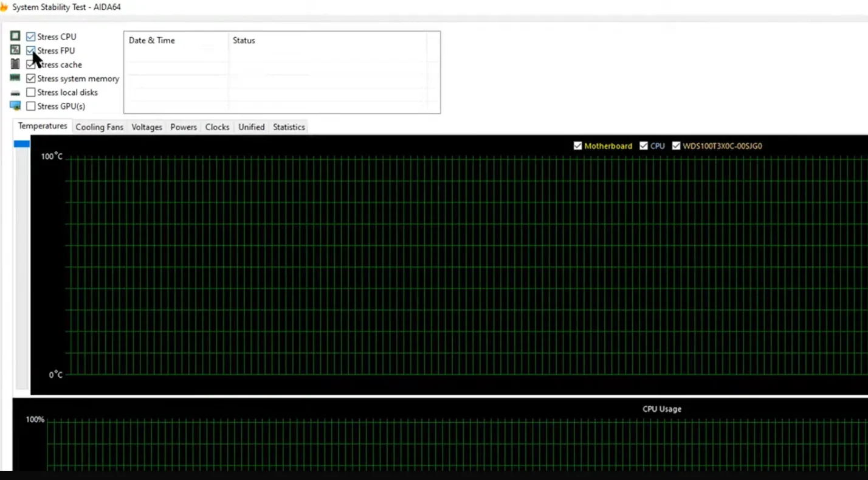Click the hard disk icon beside Stress local disks

point(15,92)
